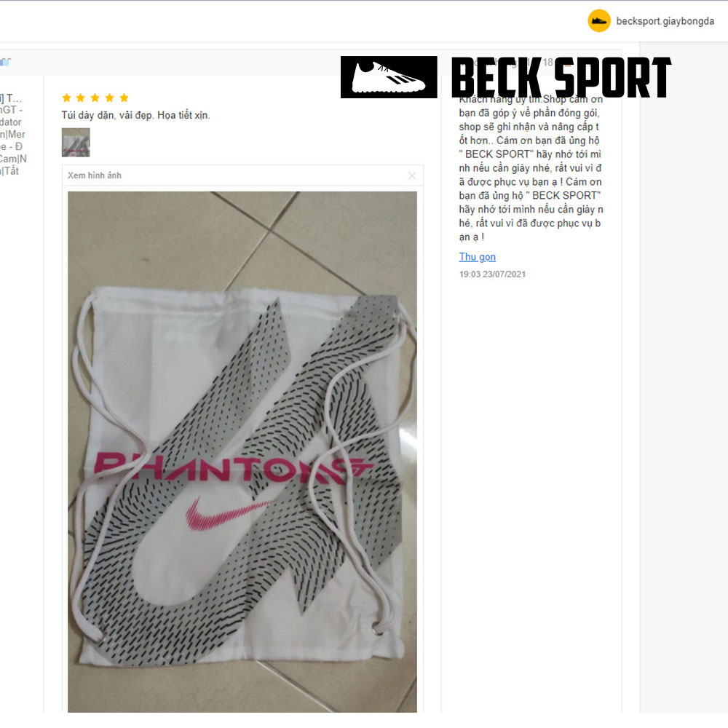728x728 pixels.
Task: Click the fifth yellow rating star
Action: tap(124, 98)
